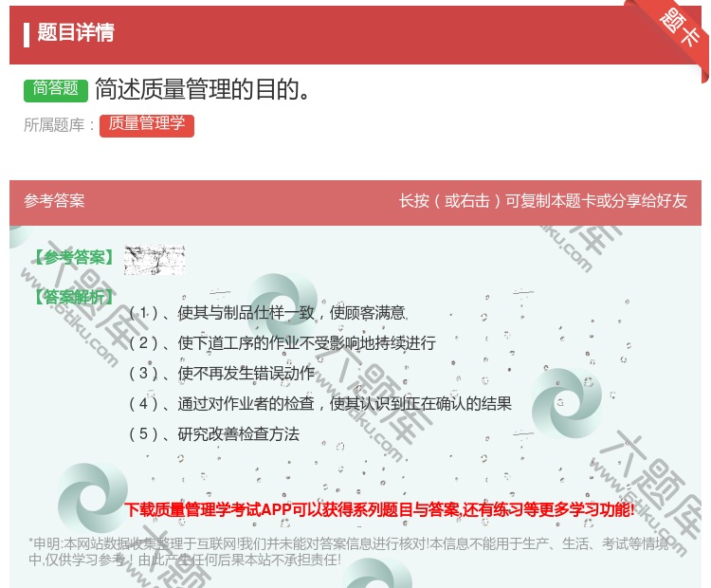Click the red 下载质量管理学考试APP link
The height and width of the screenshot is (588, 711).
(x=379, y=510)
